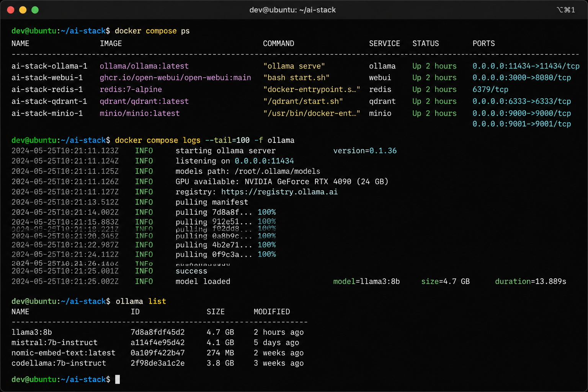Click the 100% beside pulling 4b2e71
This screenshot has height=392, width=588.
click(x=267, y=245)
